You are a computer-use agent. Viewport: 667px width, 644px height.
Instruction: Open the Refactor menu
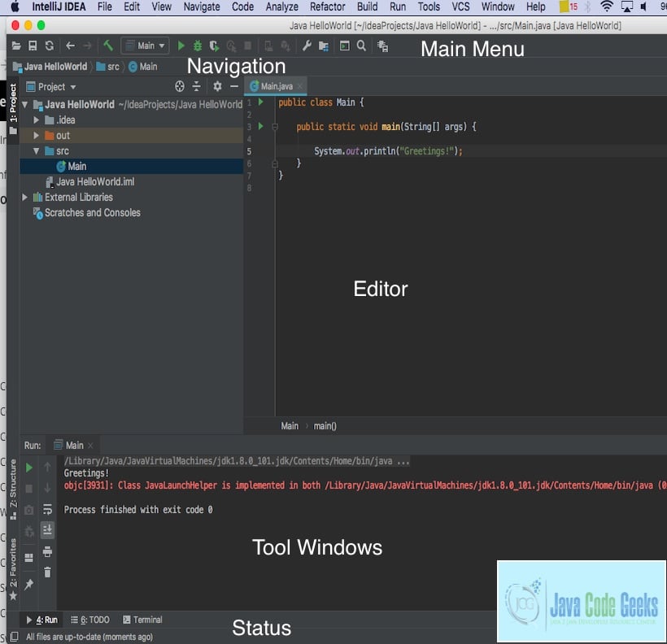[x=327, y=7]
